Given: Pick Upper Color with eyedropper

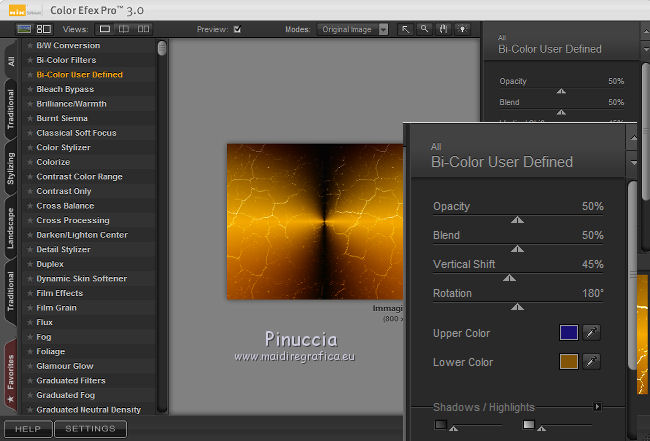Looking at the screenshot, I should pos(591,333).
